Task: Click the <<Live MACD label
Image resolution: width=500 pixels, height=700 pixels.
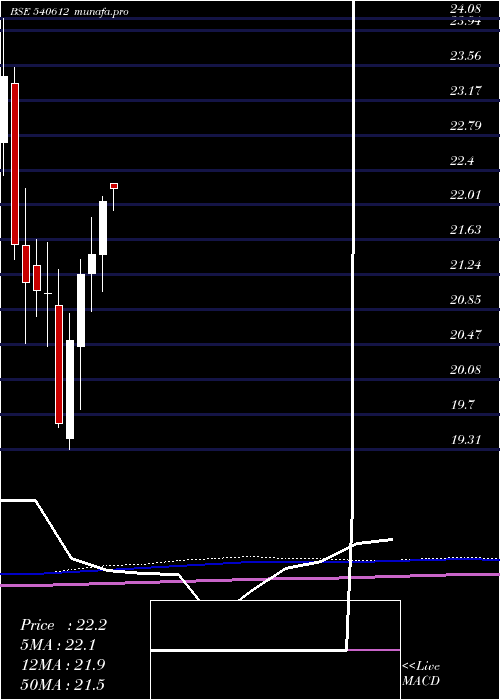Action: tap(421, 673)
